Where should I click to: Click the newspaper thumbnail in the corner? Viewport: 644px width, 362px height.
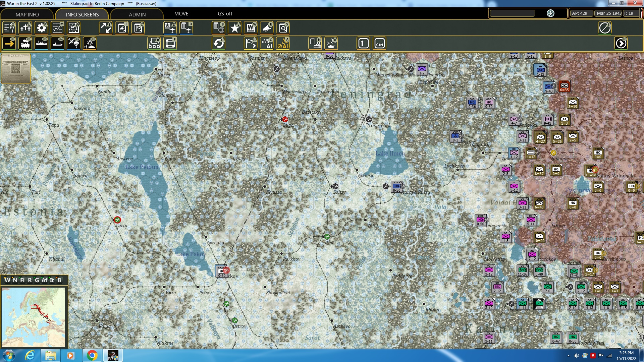[x=15, y=69]
